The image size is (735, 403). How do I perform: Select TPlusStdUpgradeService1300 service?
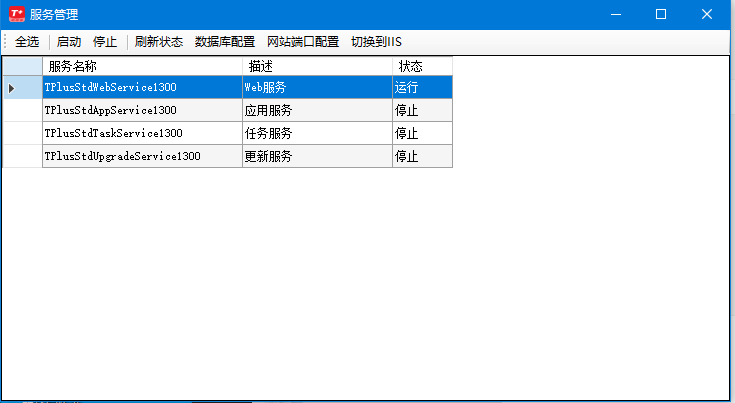click(142, 156)
